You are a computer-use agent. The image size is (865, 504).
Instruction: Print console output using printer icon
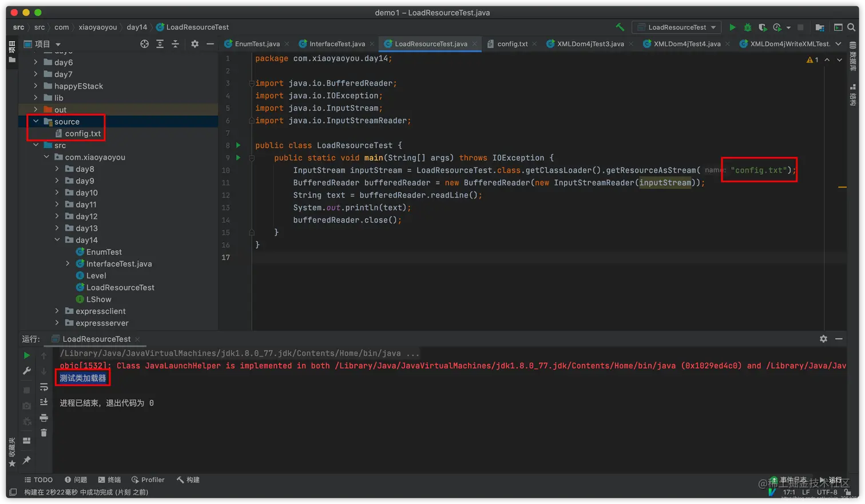[x=43, y=418]
